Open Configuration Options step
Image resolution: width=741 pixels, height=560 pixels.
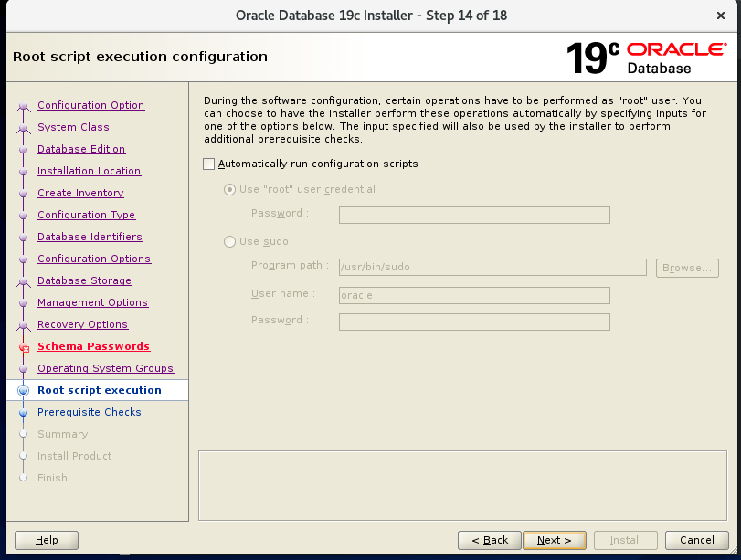[94, 259]
